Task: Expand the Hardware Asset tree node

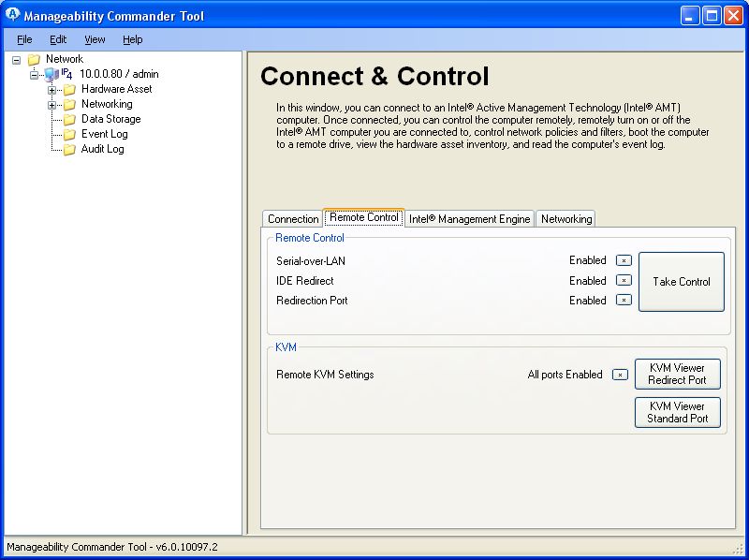Action: click(x=52, y=90)
